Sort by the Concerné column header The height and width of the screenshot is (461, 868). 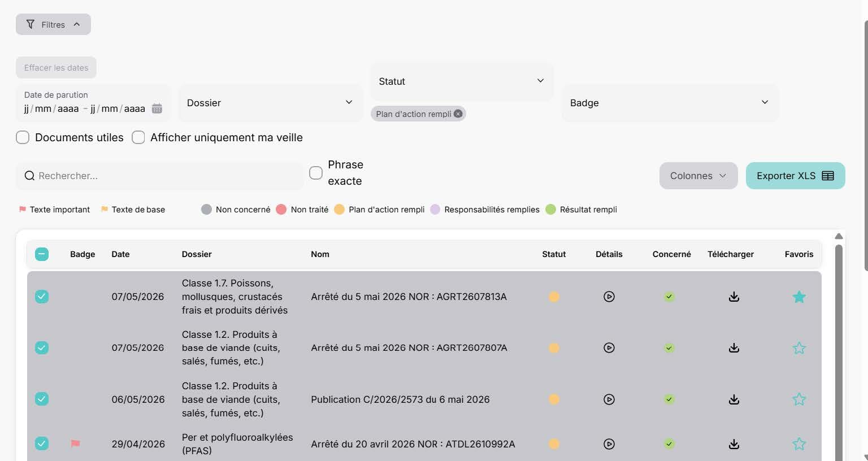point(671,254)
